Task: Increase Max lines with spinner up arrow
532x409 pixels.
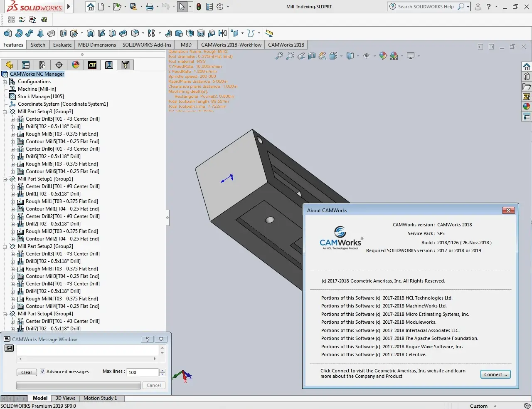Action: [x=162, y=370]
